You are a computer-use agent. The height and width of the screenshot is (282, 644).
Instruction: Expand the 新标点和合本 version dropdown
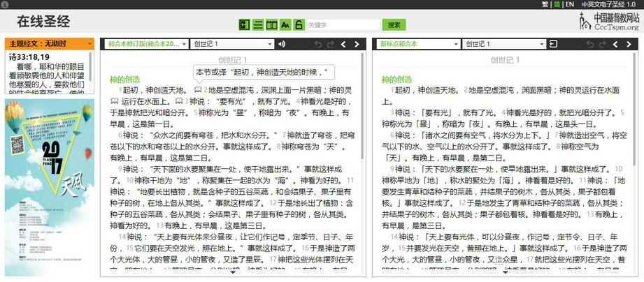tap(419, 45)
